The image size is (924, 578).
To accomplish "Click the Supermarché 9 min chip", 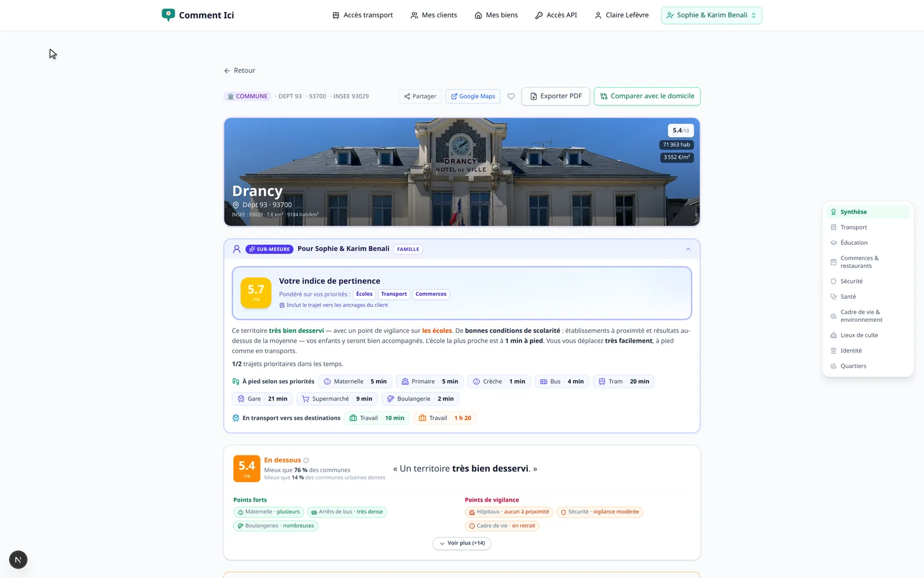I will (337, 399).
